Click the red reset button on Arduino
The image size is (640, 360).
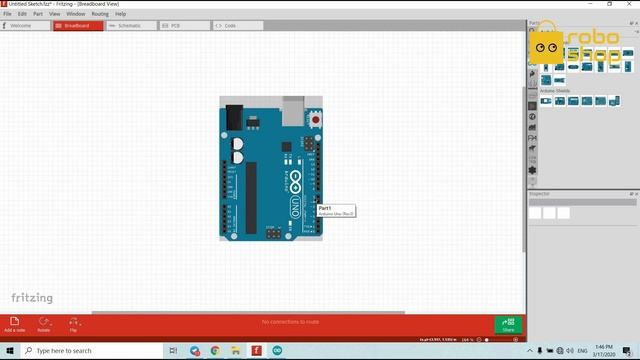pos(316,120)
